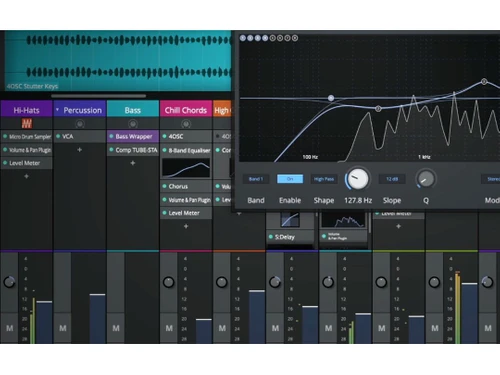Viewport: 500px width, 375px height.
Task: Open the High Pass shape dropdown
Action: click(324, 179)
